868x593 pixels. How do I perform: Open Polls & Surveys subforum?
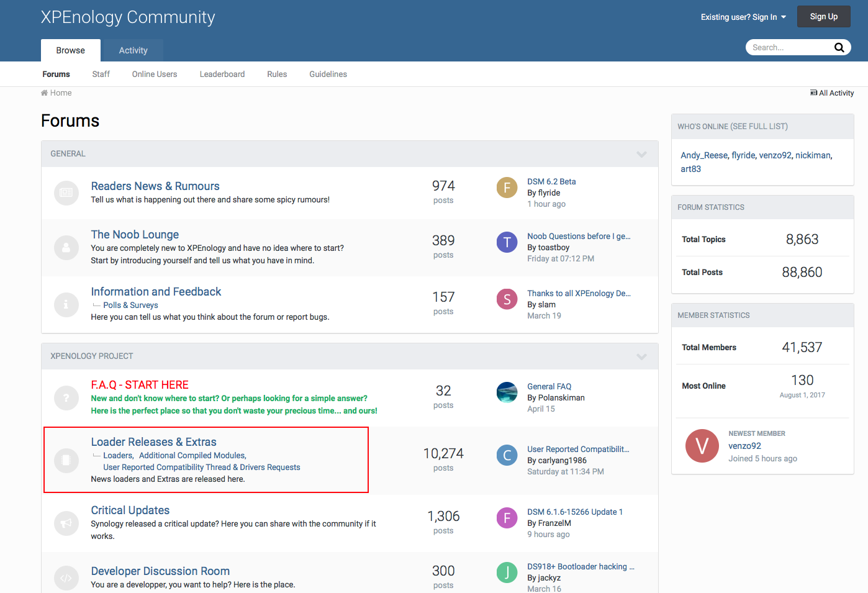(130, 306)
